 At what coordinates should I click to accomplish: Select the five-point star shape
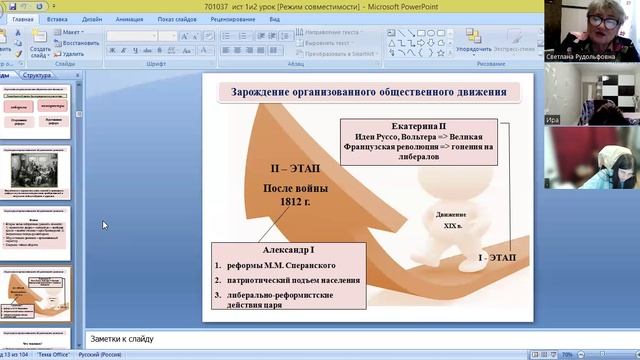441,53
